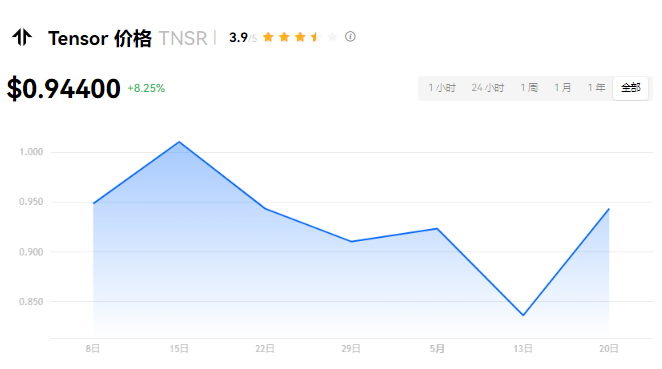The width and height of the screenshot is (662, 369).
Task: Click the 3.9 rating score
Action: pyautogui.click(x=238, y=38)
